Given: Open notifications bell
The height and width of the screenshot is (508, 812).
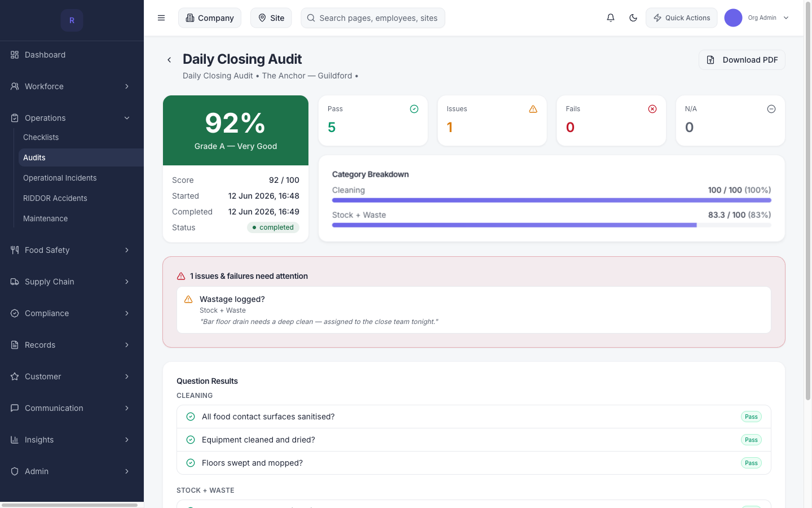Looking at the screenshot, I should coord(611,18).
